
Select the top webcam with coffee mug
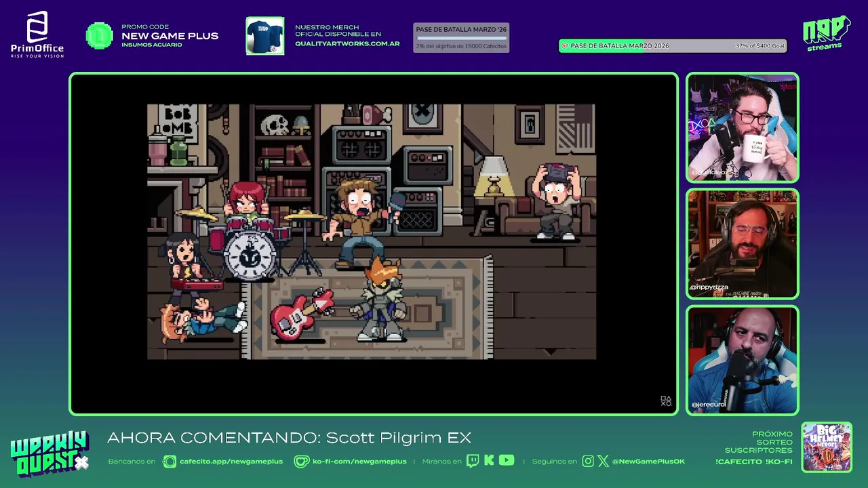coord(743,127)
